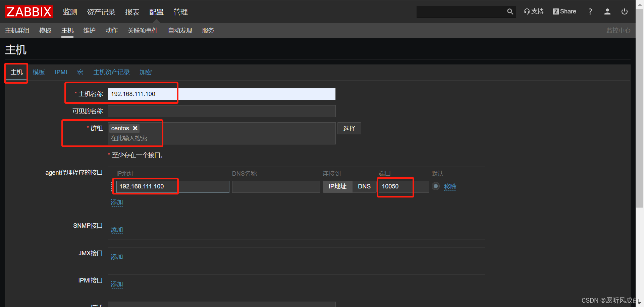Click the scrollbar down arrow

point(640,303)
